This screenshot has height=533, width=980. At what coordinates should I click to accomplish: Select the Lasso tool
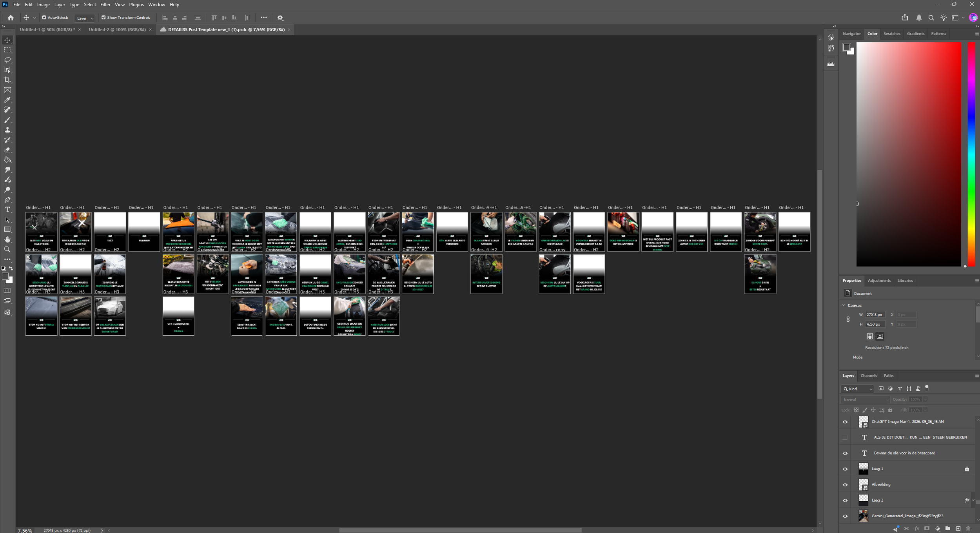(x=7, y=60)
